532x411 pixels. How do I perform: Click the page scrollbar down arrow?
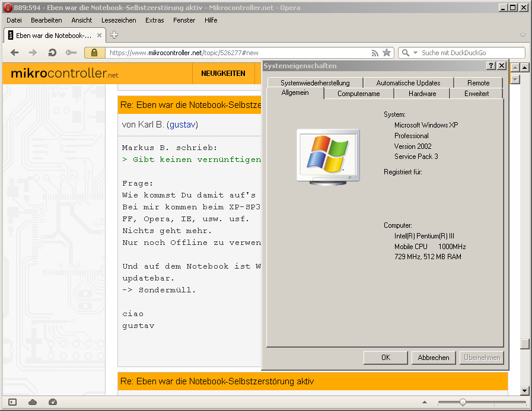[524, 391]
